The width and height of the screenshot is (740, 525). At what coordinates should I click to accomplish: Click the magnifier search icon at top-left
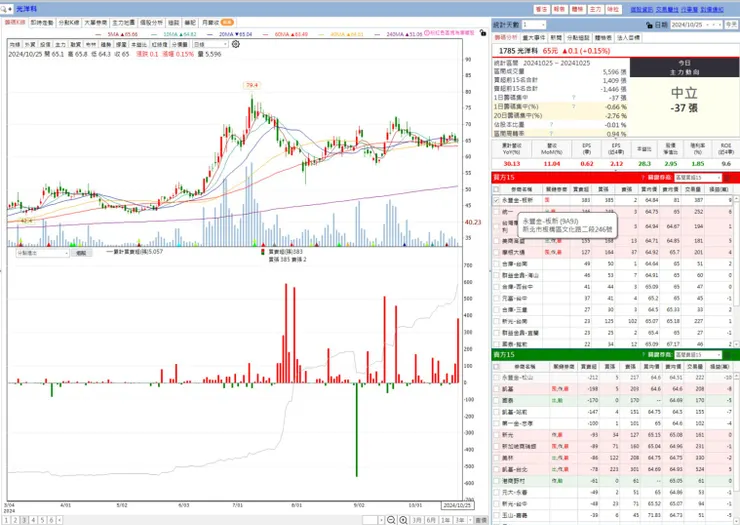4,9
